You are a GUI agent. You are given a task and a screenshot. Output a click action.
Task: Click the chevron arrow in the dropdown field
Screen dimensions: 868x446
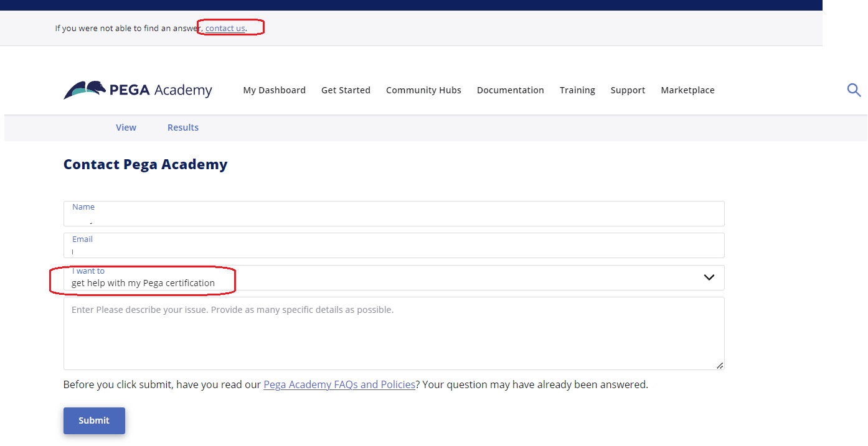[709, 277]
